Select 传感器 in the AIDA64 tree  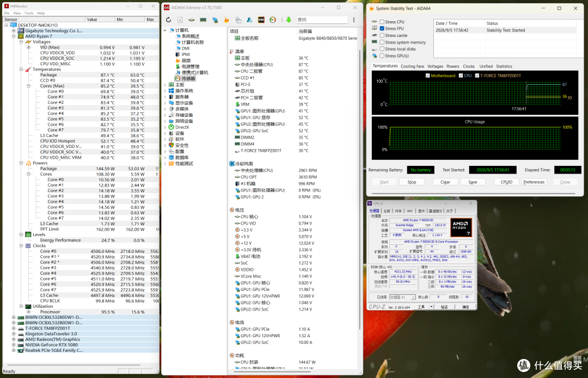[x=185, y=79]
